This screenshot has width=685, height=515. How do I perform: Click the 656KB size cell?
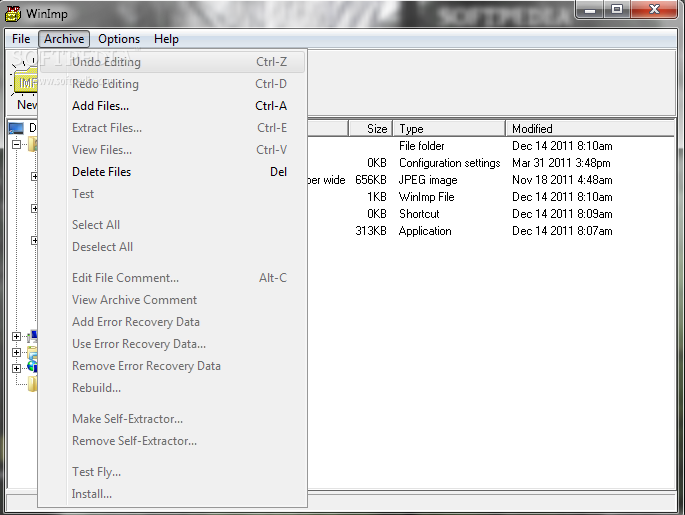tap(371, 180)
